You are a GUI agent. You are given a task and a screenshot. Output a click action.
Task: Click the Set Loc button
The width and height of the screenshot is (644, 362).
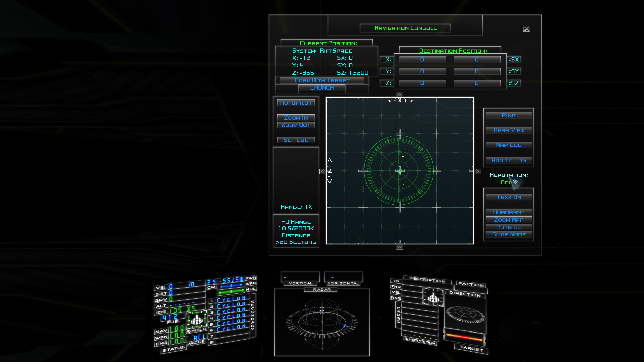tap(296, 140)
